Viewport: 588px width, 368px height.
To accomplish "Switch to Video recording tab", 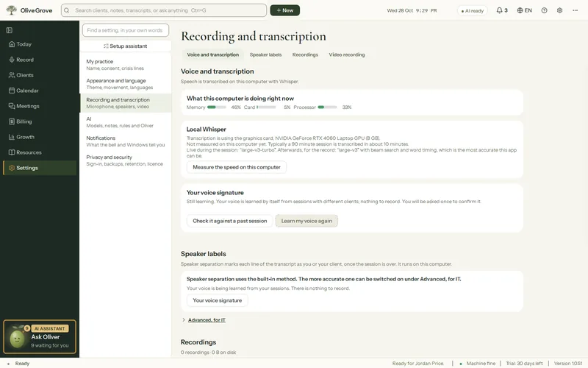I will click(x=347, y=54).
